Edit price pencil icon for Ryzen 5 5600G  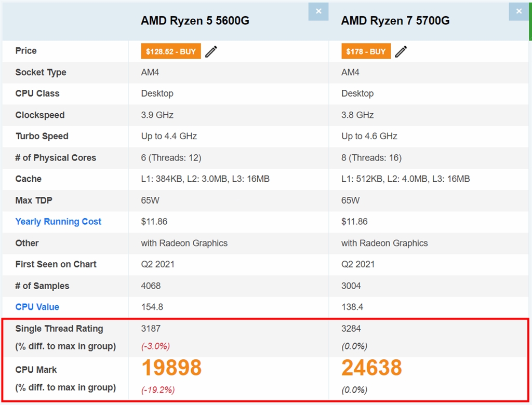[211, 51]
